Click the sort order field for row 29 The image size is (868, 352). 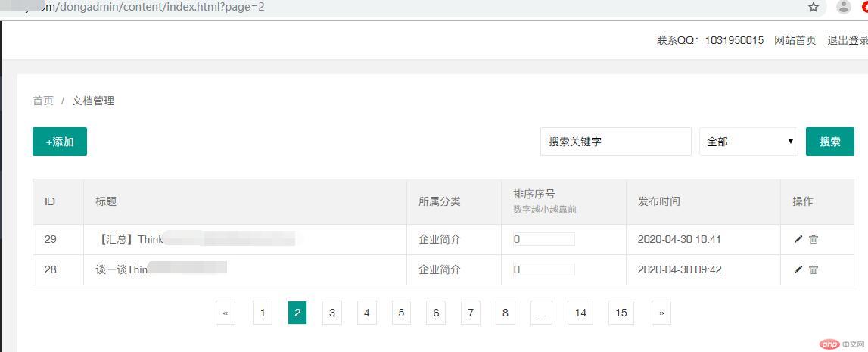point(543,239)
